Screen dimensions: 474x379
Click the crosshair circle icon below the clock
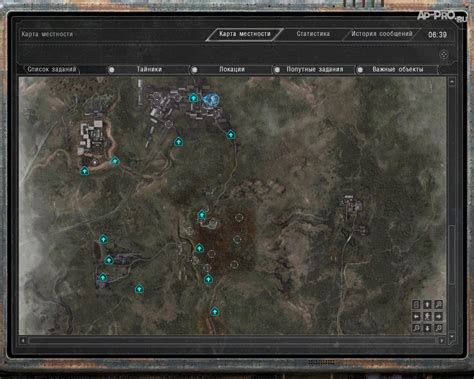point(444,54)
